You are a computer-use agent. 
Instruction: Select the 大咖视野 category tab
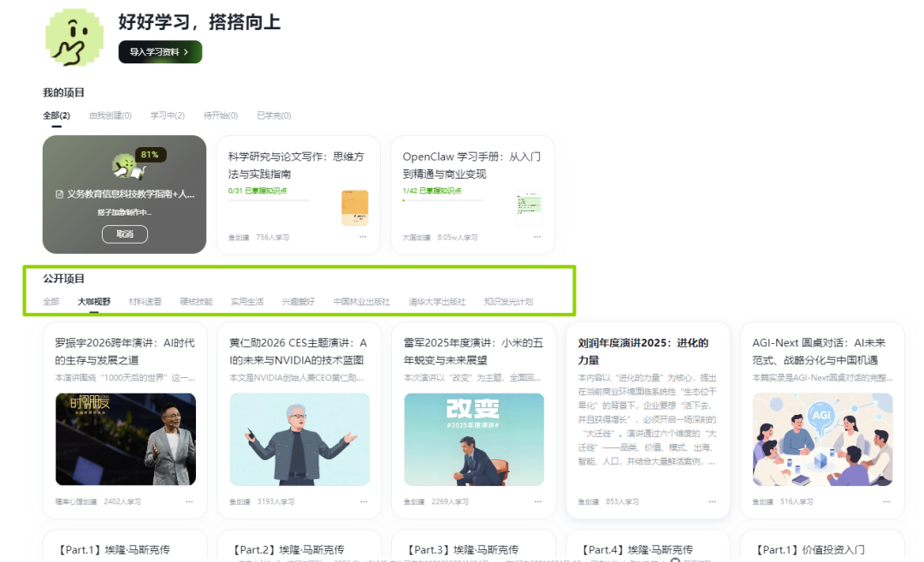[x=94, y=302]
